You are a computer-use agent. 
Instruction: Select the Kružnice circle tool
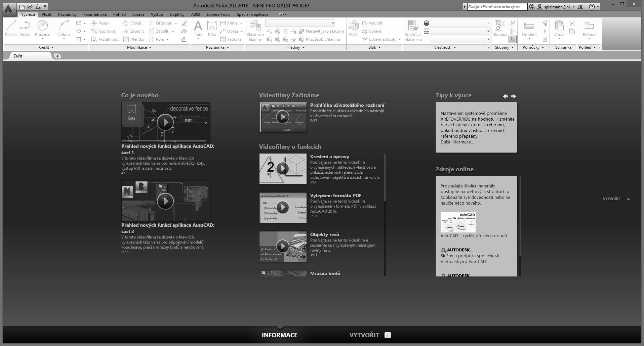point(42,29)
